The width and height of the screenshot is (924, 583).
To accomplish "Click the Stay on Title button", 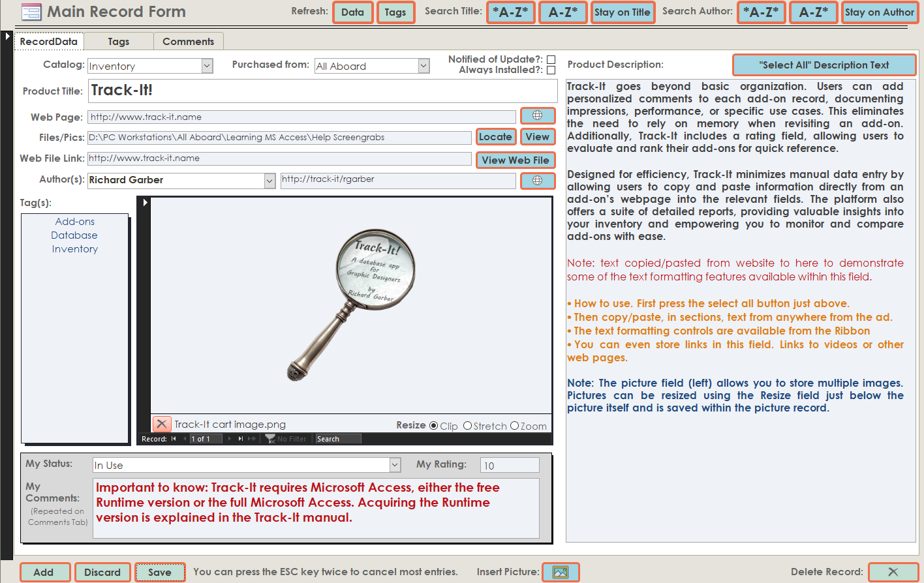I will (623, 12).
